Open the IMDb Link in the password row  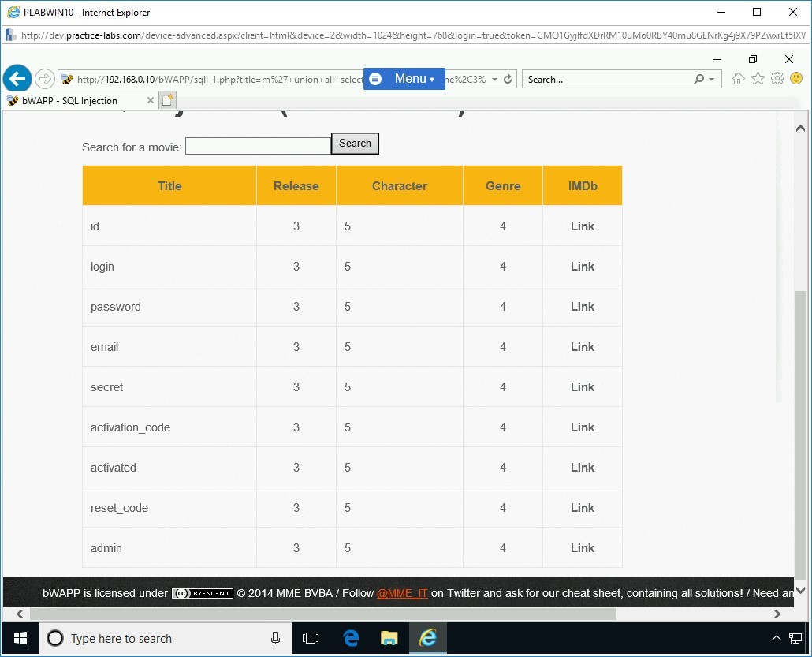coord(582,307)
